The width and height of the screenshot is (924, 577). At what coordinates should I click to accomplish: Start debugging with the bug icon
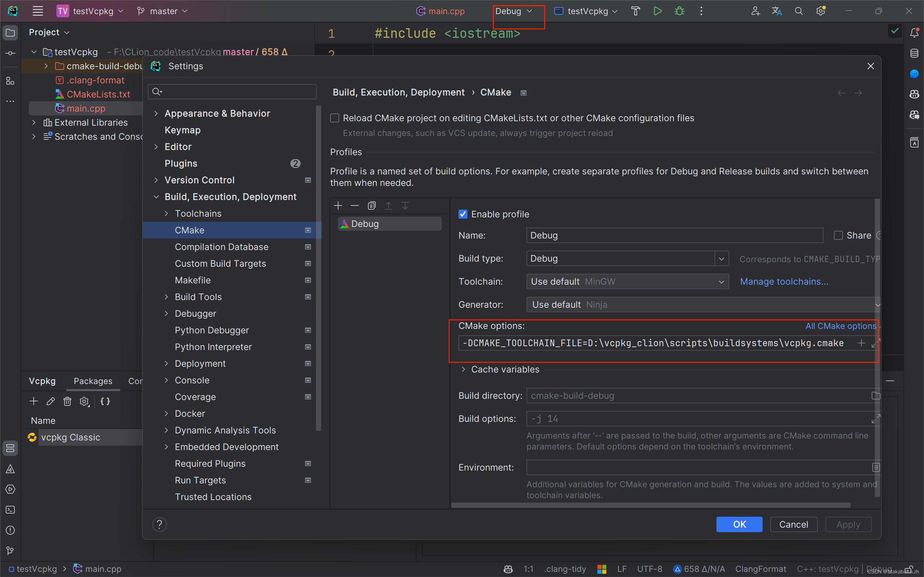pyautogui.click(x=679, y=11)
